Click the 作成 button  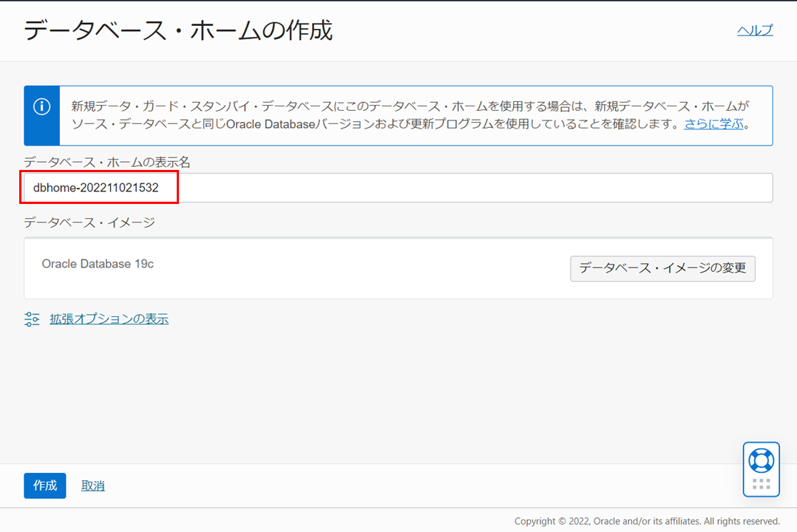(45, 485)
